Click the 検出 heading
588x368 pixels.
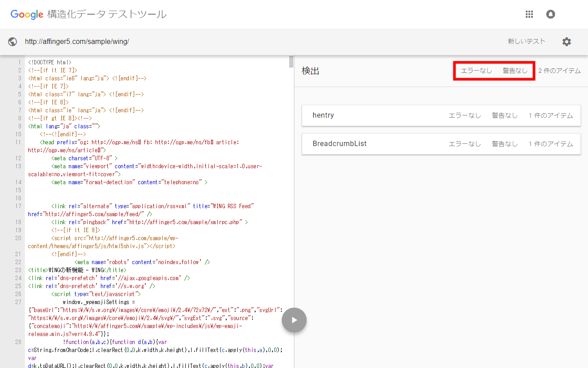point(311,71)
